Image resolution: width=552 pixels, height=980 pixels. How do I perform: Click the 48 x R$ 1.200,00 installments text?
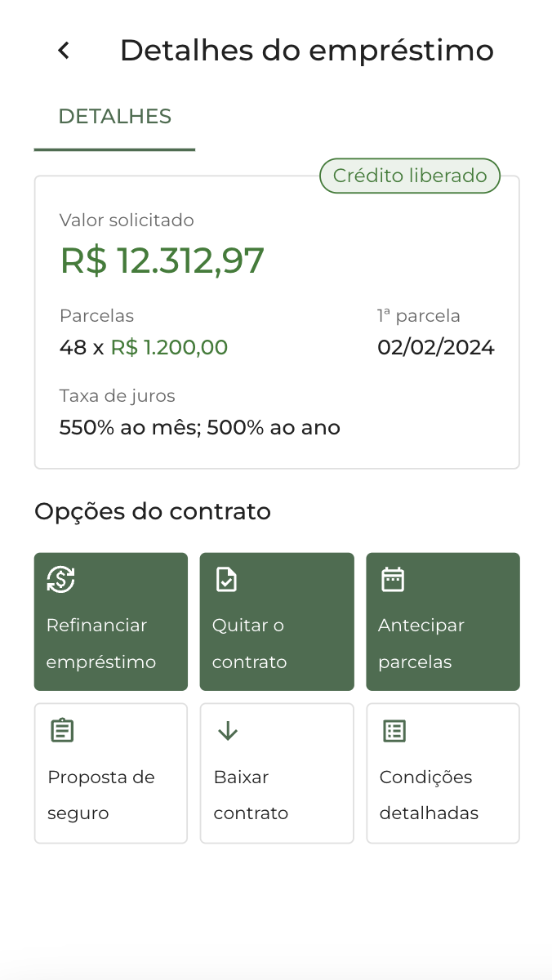(x=144, y=347)
